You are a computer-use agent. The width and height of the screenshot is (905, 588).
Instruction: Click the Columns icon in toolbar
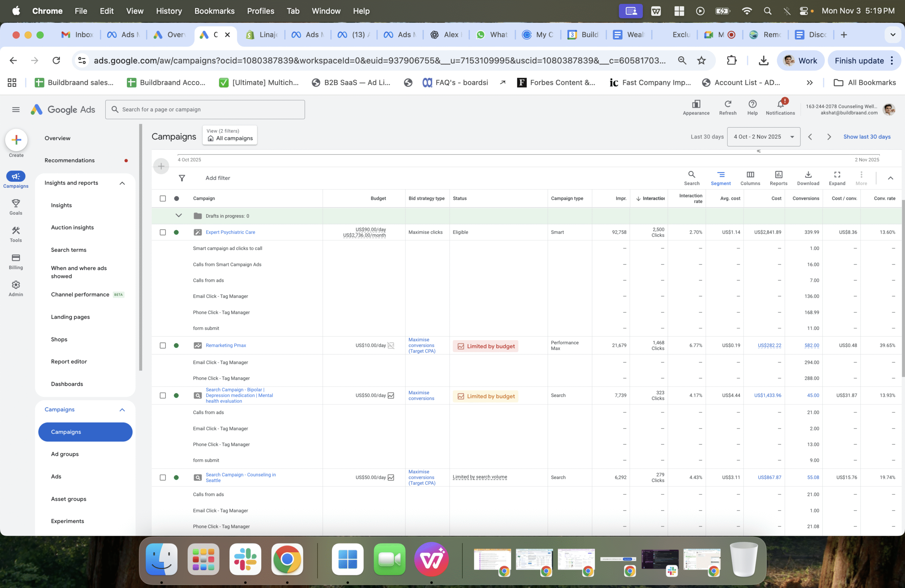[x=750, y=177]
